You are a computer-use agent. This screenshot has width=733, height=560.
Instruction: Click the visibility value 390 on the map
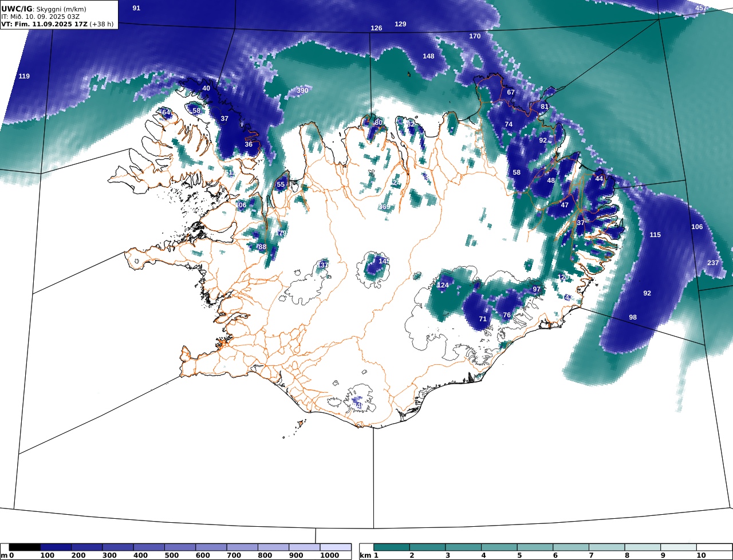pos(302,90)
